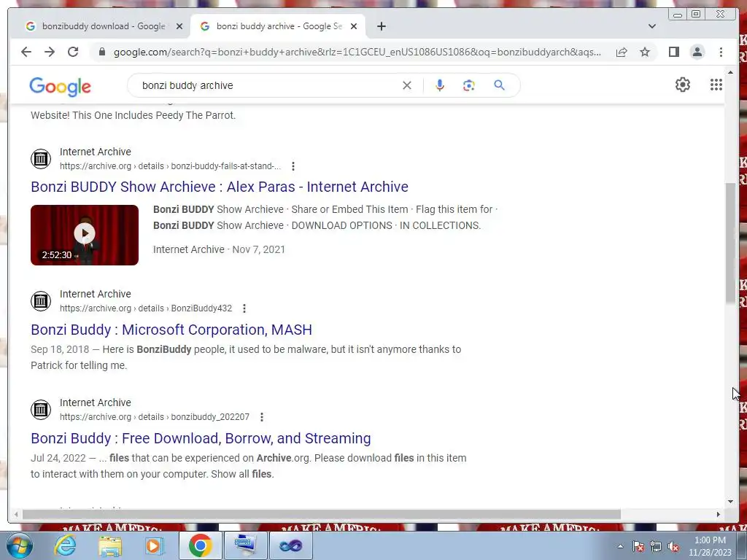
Task: Open more options for BonziBuddy432 result
Action: coord(244,308)
